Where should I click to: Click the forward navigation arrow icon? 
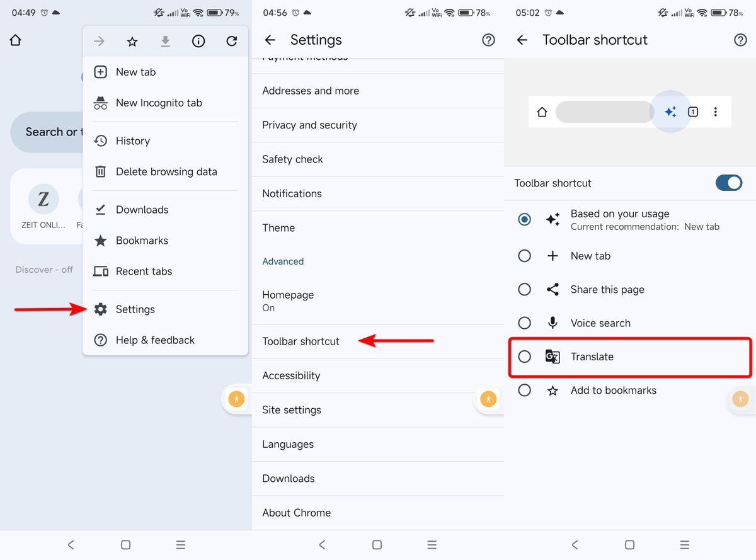click(x=99, y=40)
